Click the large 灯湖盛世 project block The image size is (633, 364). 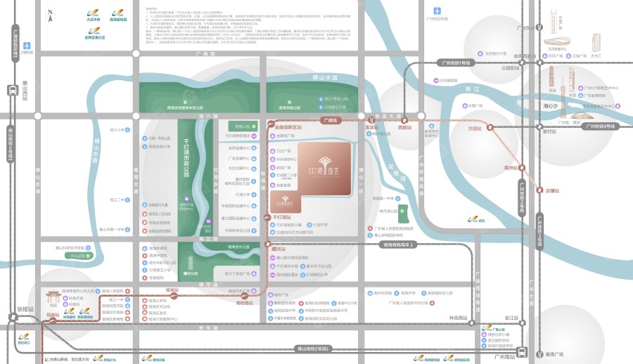(324, 169)
